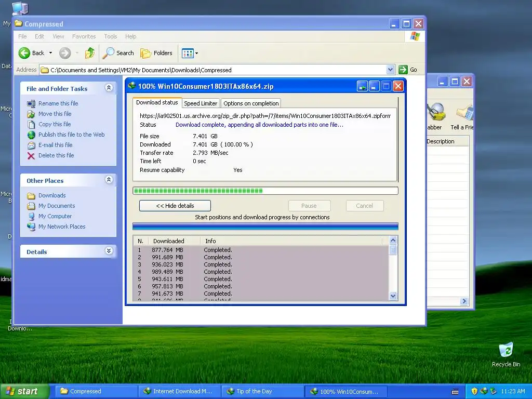Image resolution: width=532 pixels, height=399 pixels.
Task: Click the Cancel button
Action: pos(364,206)
